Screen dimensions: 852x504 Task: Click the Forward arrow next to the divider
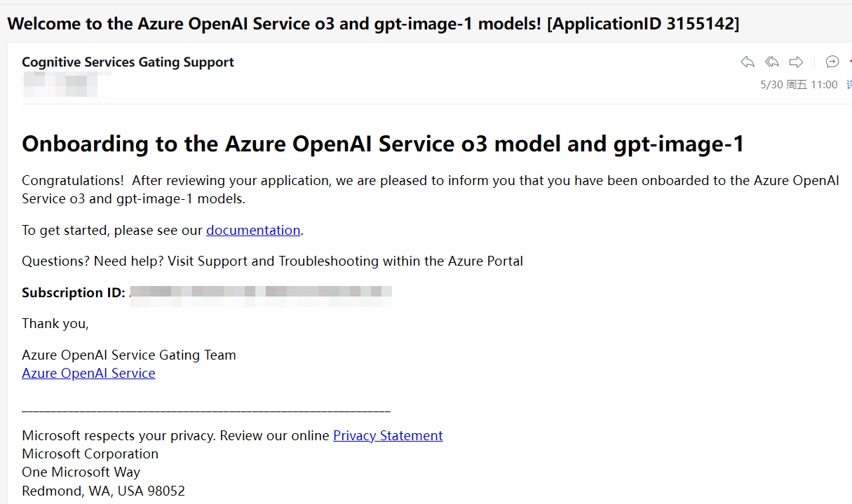[796, 62]
